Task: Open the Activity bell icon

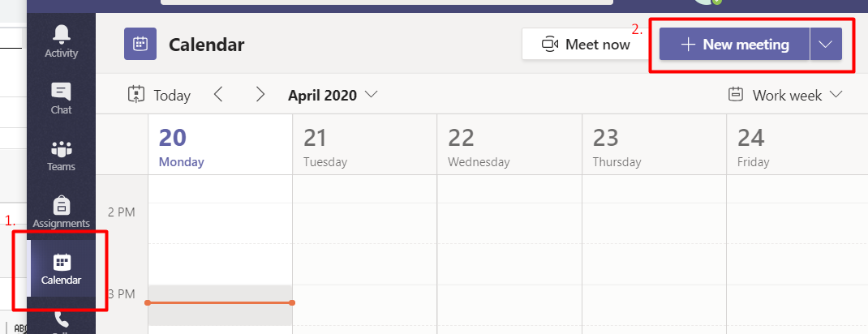Action: tap(62, 33)
